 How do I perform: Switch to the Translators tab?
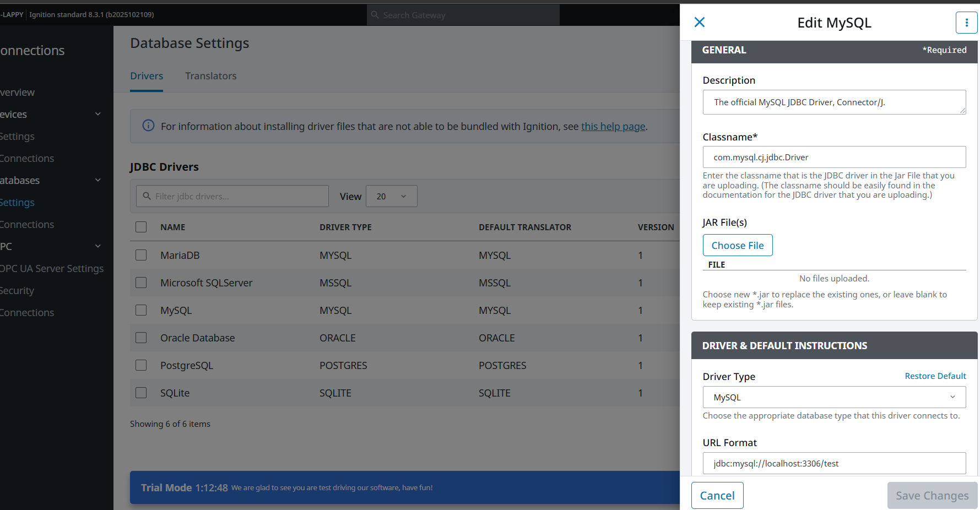[x=210, y=76]
